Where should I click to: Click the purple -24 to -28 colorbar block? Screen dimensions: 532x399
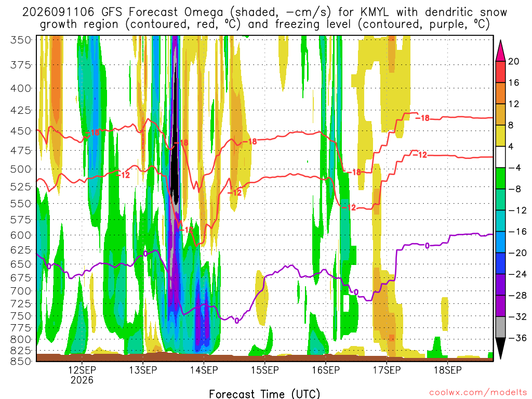[500, 285]
